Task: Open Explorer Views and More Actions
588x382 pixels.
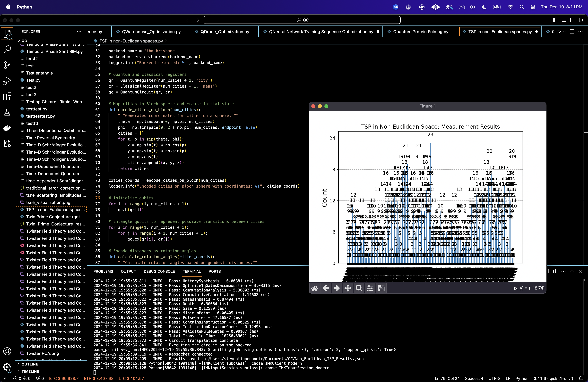Action: [x=79, y=32]
